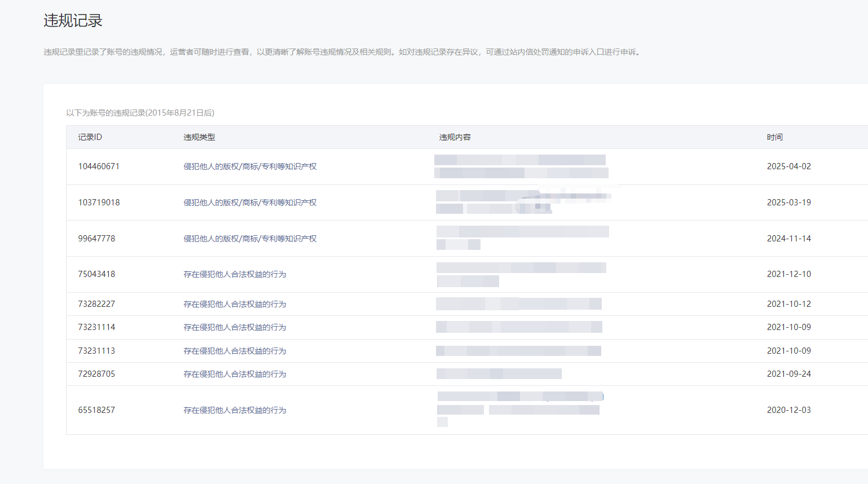
Task: Click the date 2025-04-02
Action: tap(788, 166)
